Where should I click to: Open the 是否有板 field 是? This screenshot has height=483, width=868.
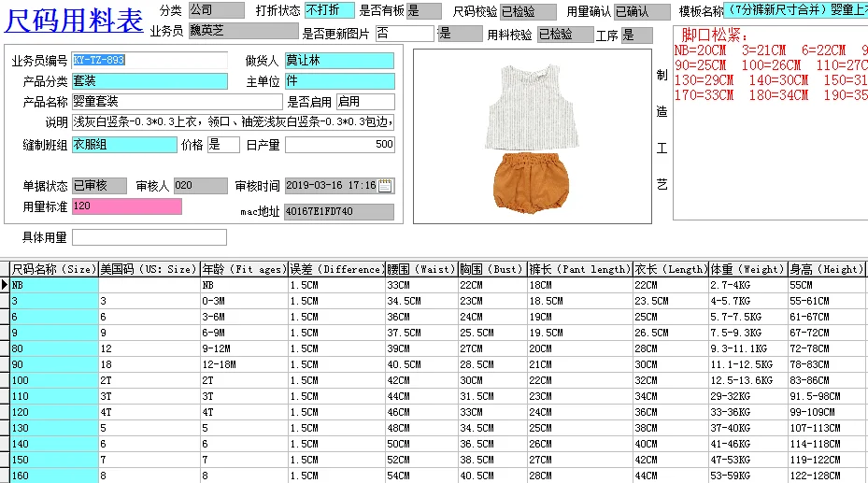pos(424,11)
